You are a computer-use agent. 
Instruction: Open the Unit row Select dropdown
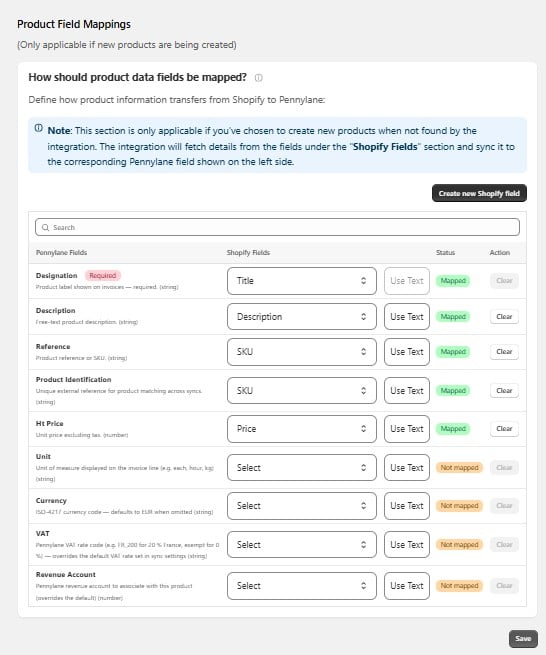(302, 467)
